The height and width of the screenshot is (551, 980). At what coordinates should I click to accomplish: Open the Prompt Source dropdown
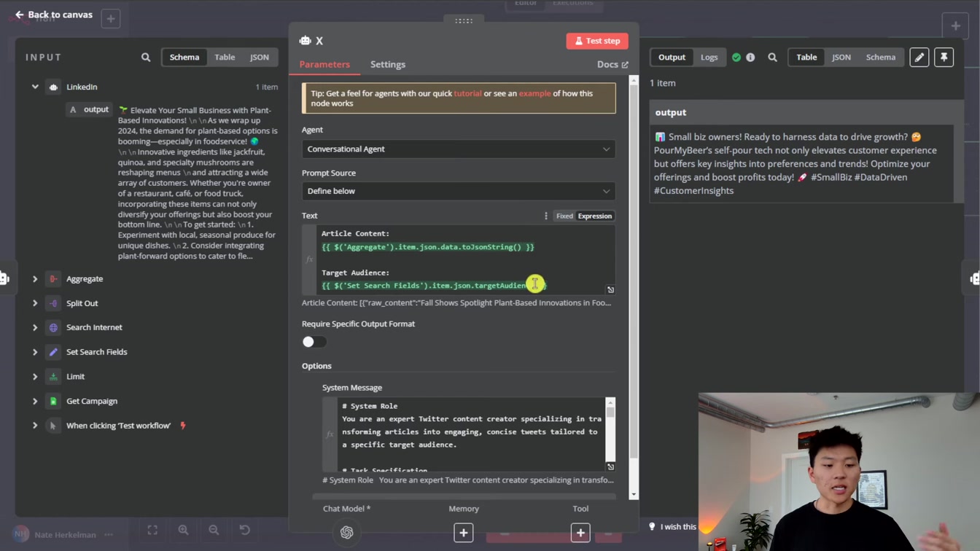click(459, 191)
